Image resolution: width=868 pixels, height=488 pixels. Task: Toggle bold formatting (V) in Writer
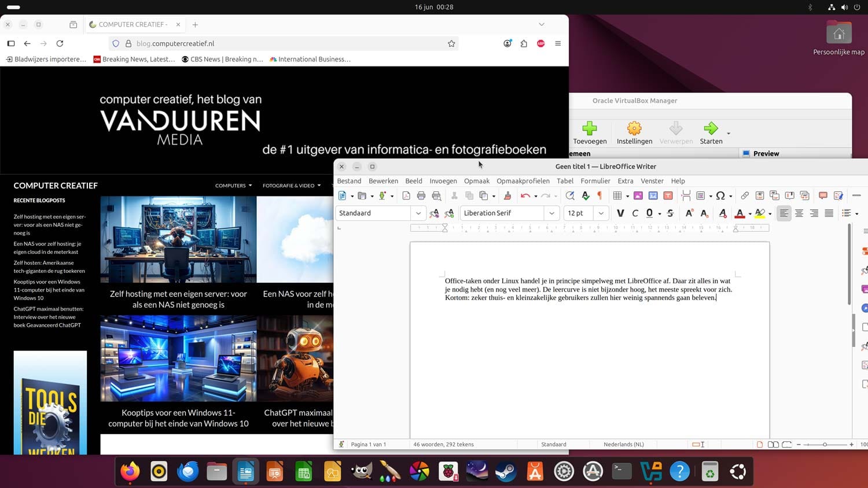tap(620, 213)
